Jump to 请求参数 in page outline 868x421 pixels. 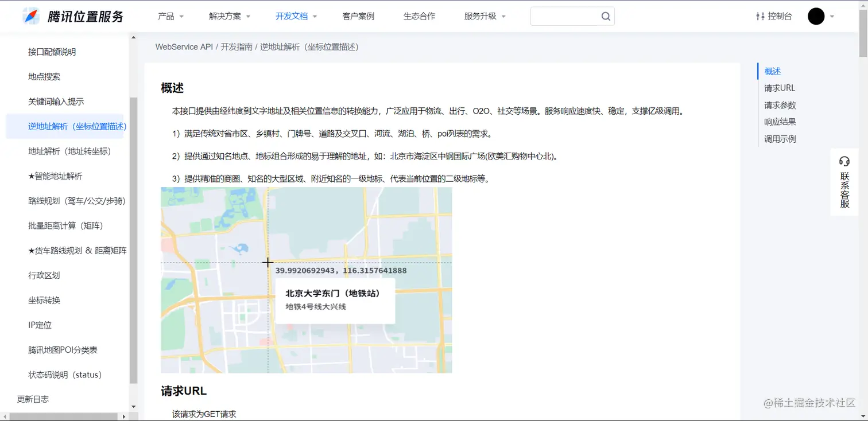780,105
